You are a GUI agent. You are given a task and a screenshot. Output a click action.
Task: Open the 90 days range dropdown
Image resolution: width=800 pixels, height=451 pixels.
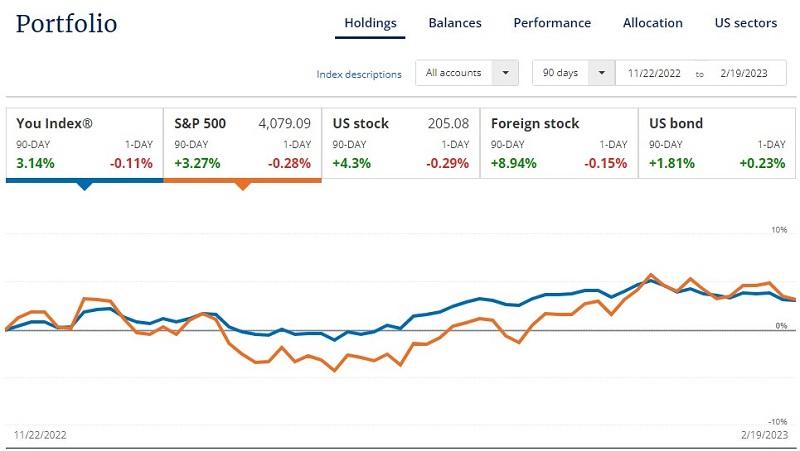[573, 73]
